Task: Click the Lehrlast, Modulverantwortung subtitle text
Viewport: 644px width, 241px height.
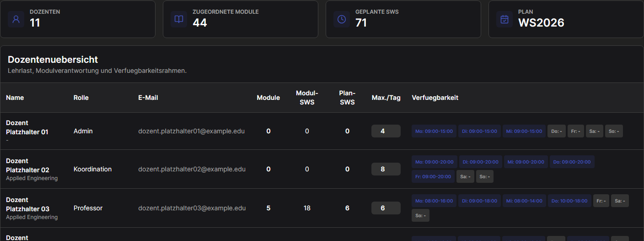Action: tap(97, 71)
